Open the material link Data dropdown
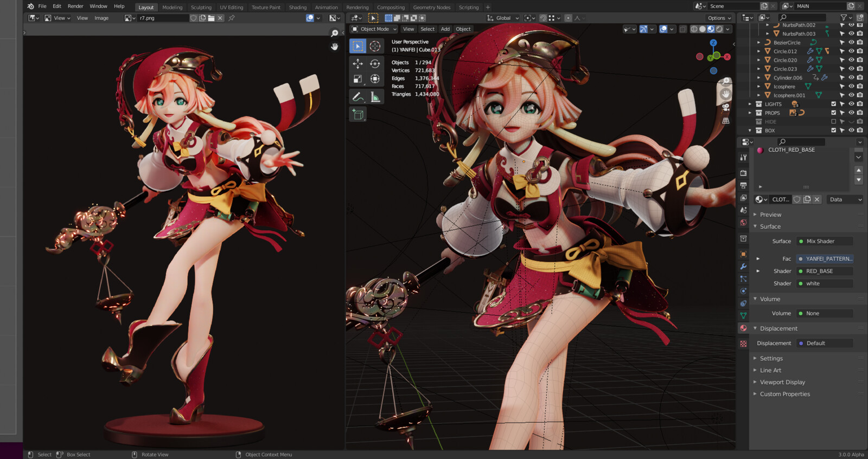Screen dimensions: 868x459 pos(845,199)
